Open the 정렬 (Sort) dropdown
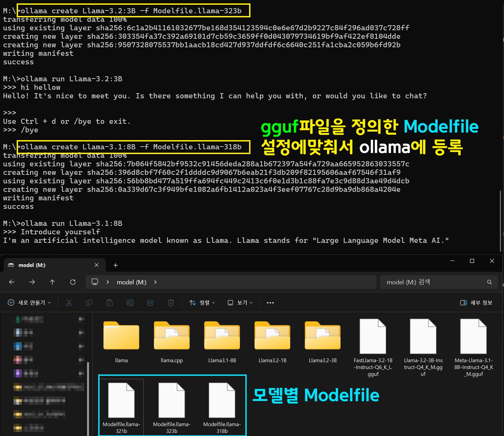The image size is (504, 436). click(x=202, y=303)
